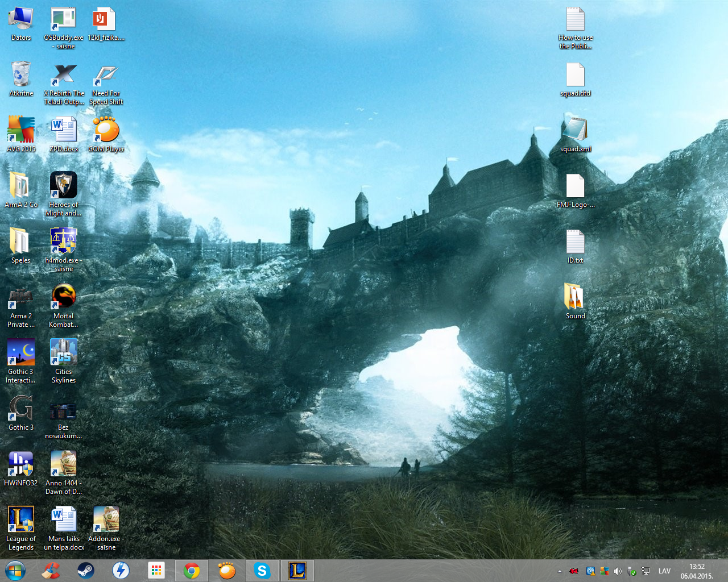Open the Atkritne recycle bin
This screenshot has width=728, height=582.
(21, 80)
